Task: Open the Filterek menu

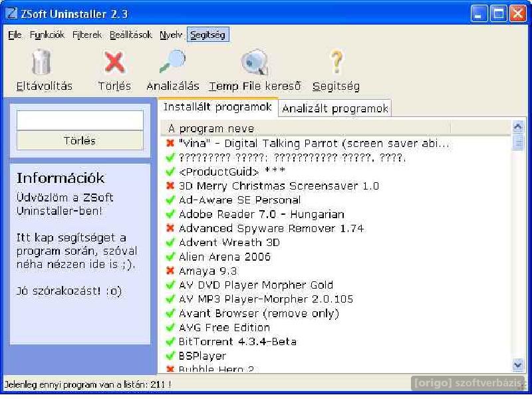Action: click(x=87, y=35)
